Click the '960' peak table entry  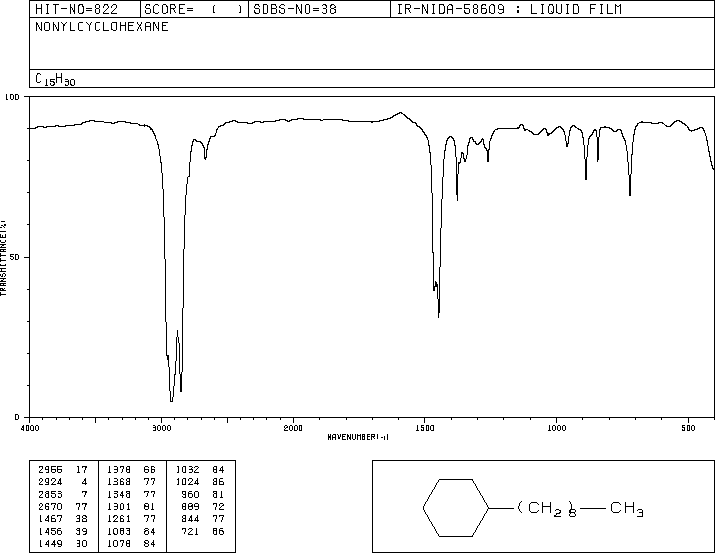pos(190,494)
